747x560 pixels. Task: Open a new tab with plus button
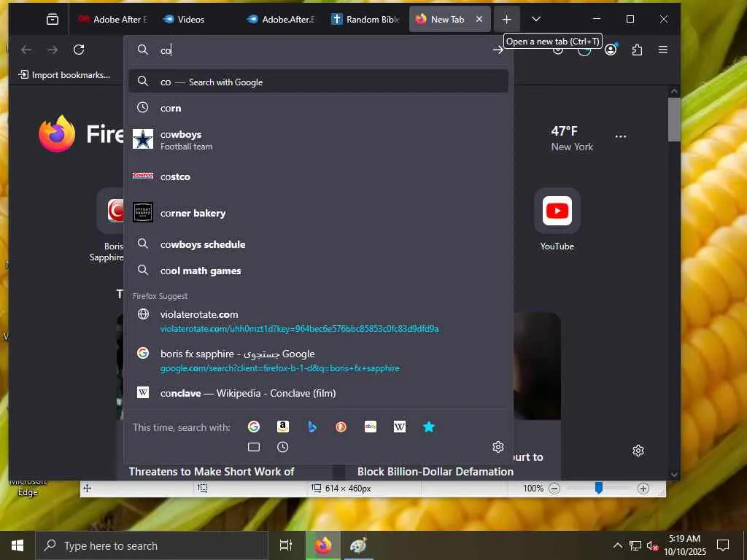pos(507,20)
